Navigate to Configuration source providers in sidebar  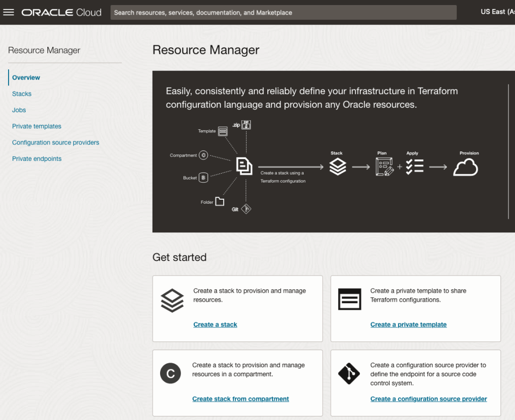(x=55, y=142)
